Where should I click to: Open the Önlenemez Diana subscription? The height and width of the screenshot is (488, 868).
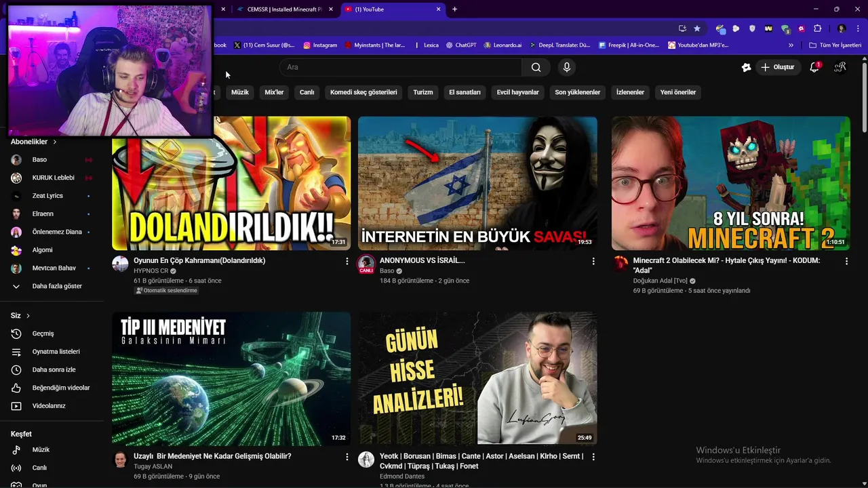coord(52,232)
